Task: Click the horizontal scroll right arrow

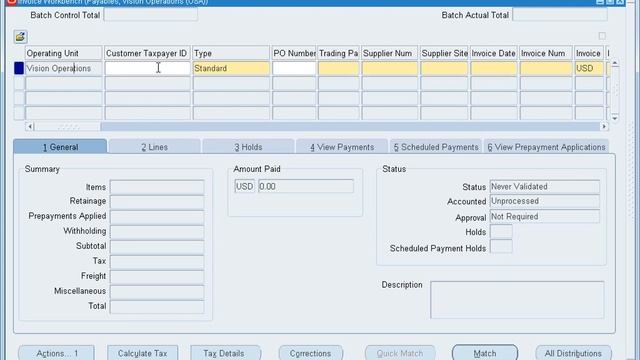Action: [604, 127]
